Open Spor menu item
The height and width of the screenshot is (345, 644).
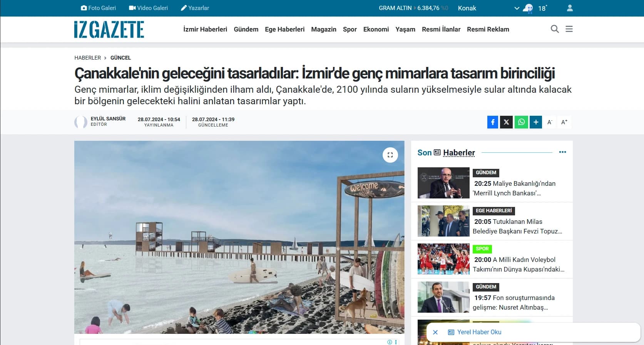(x=350, y=29)
